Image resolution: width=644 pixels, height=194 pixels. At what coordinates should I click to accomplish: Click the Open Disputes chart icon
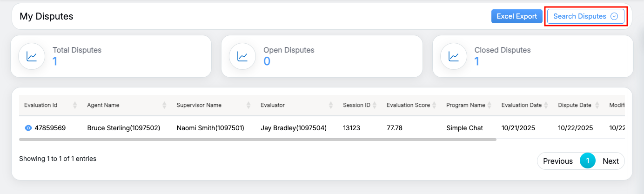(x=242, y=56)
